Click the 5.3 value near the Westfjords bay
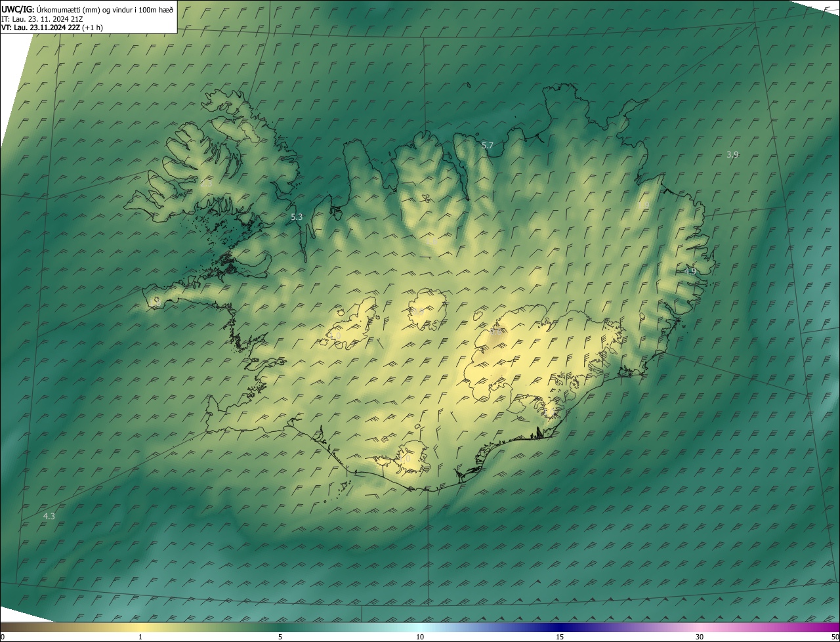840x642 pixels. [297, 217]
